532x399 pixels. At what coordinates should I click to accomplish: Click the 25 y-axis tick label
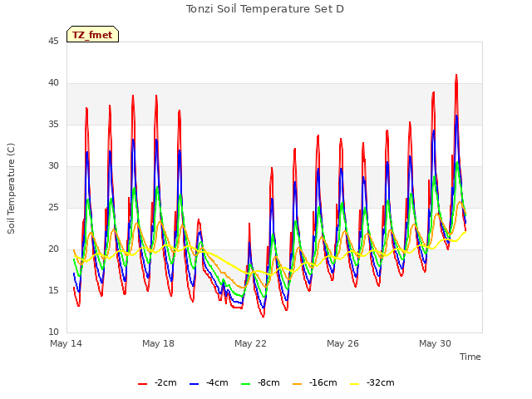[53, 208]
